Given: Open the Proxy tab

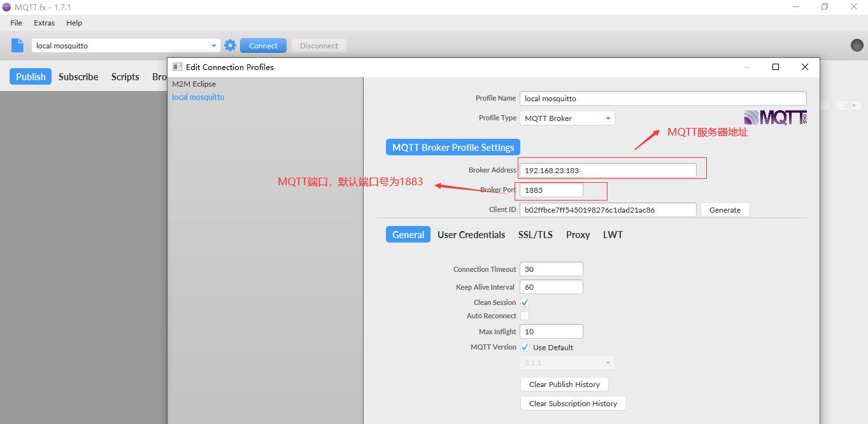Looking at the screenshot, I should (578, 235).
